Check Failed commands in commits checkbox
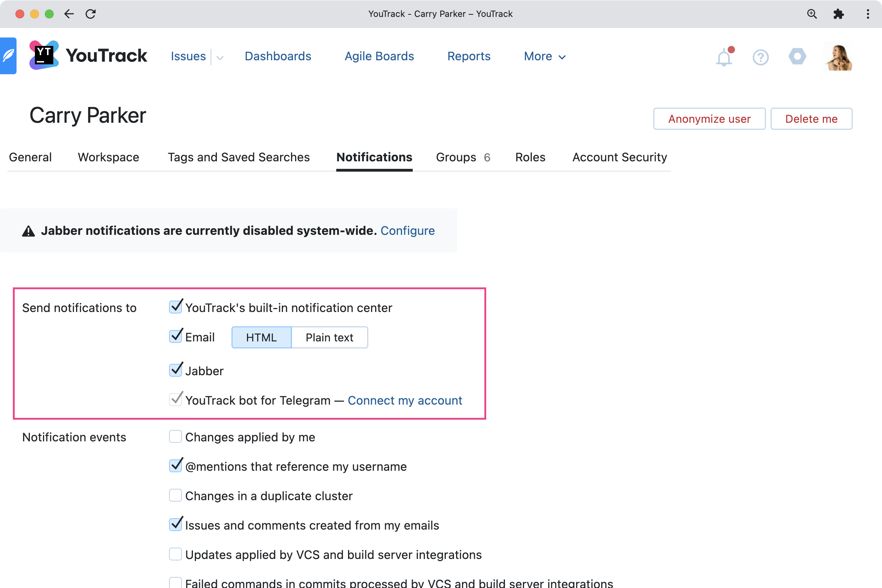The width and height of the screenshot is (882, 588). 176,583
